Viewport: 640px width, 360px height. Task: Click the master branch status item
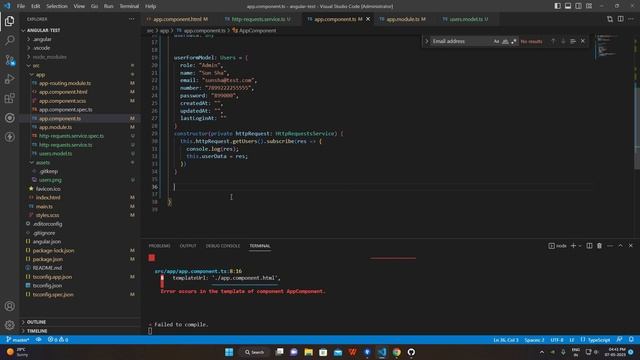[18, 340]
